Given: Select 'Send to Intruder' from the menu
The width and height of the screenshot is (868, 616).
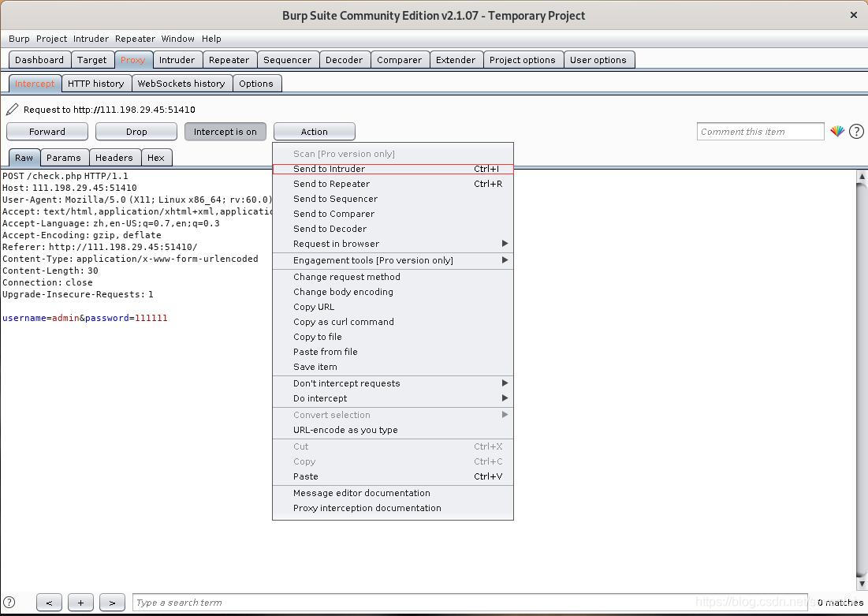Looking at the screenshot, I should [393, 169].
